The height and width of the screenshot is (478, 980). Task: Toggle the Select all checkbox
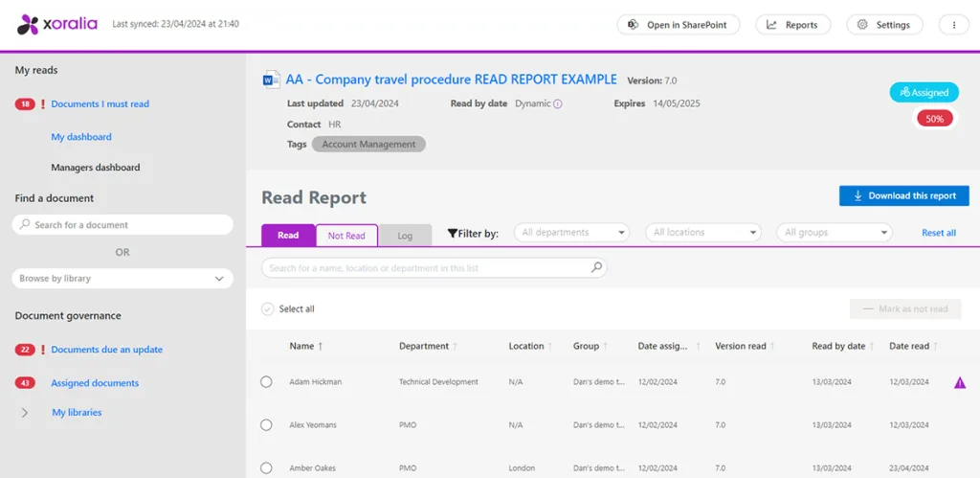tap(267, 309)
